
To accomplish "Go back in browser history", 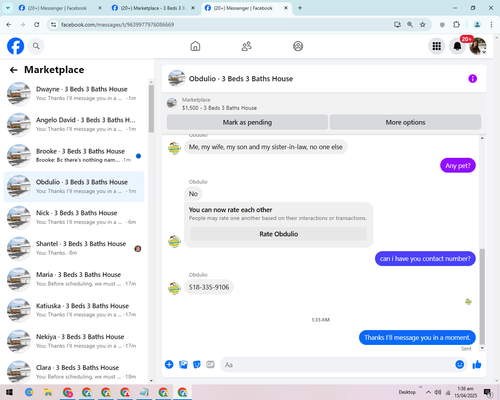I will pos(9,24).
